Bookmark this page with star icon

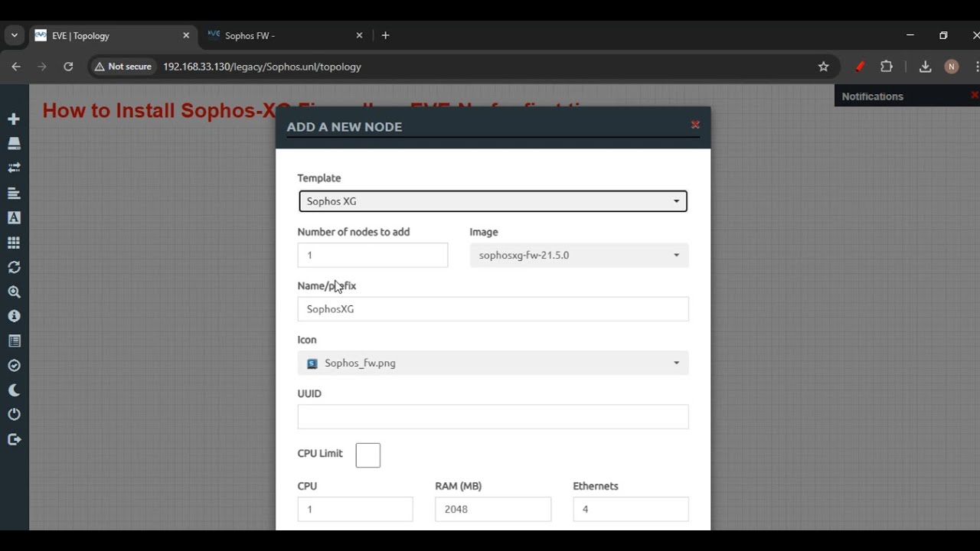pos(824,67)
